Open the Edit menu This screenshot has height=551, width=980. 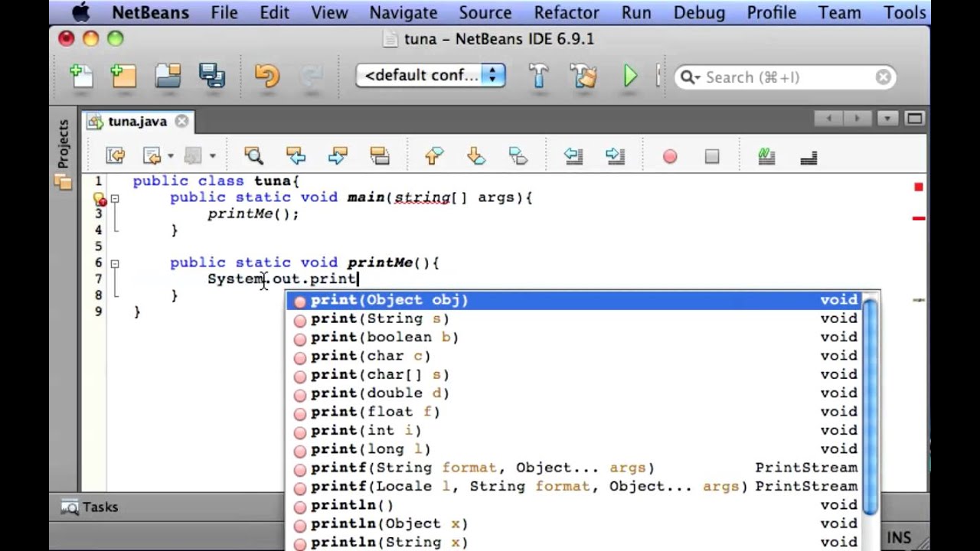click(x=274, y=12)
